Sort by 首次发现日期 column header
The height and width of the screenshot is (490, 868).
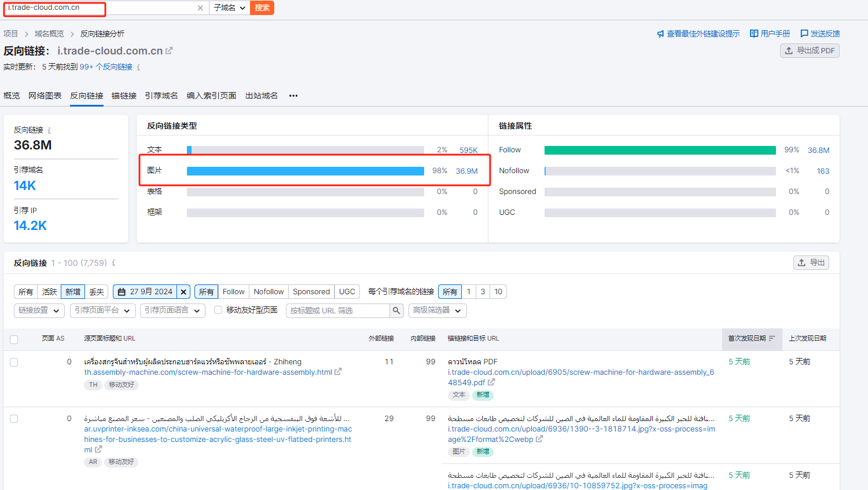[748, 340]
